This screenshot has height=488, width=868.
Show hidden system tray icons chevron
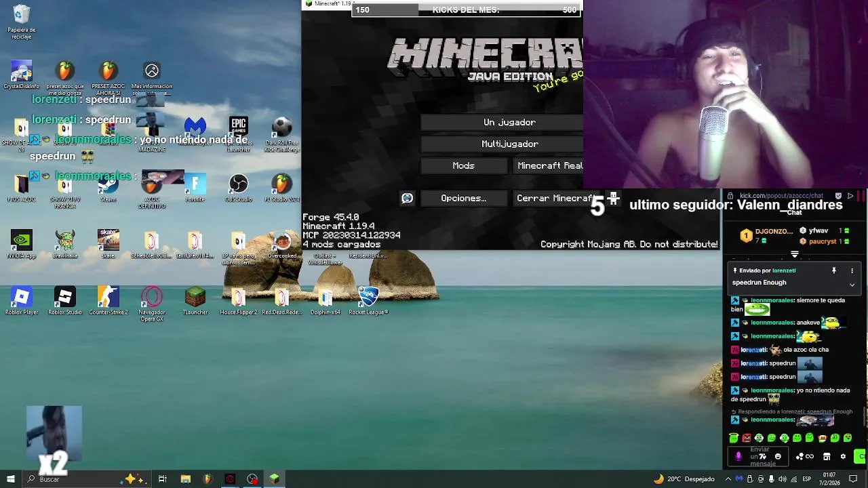728,479
